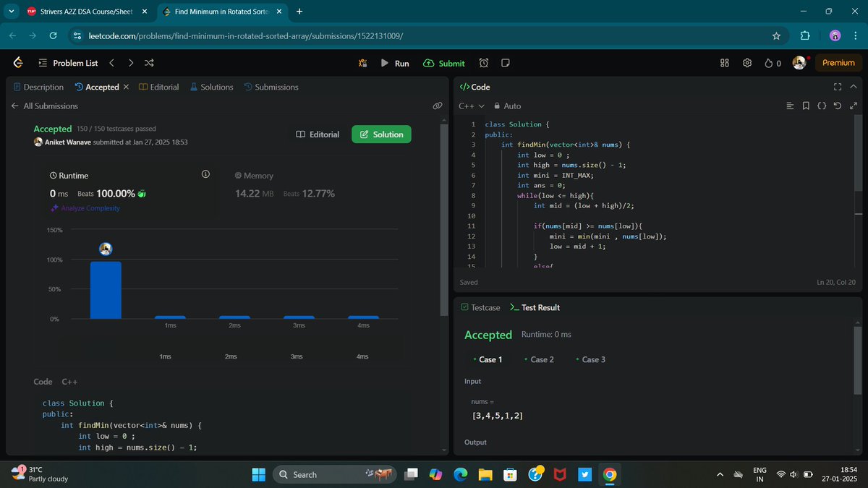
Task: Click the editor bookmark icon
Action: [x=806, y=106]
